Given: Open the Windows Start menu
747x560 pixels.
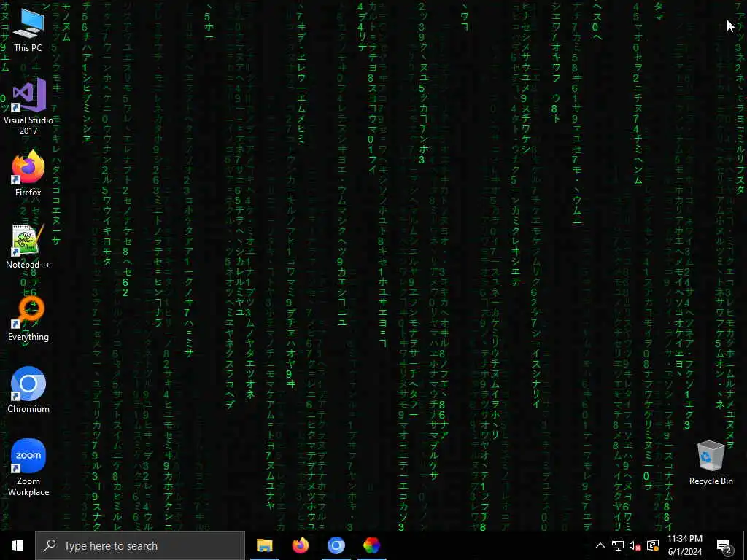Looking at the screenshot, I should [18, 545].
